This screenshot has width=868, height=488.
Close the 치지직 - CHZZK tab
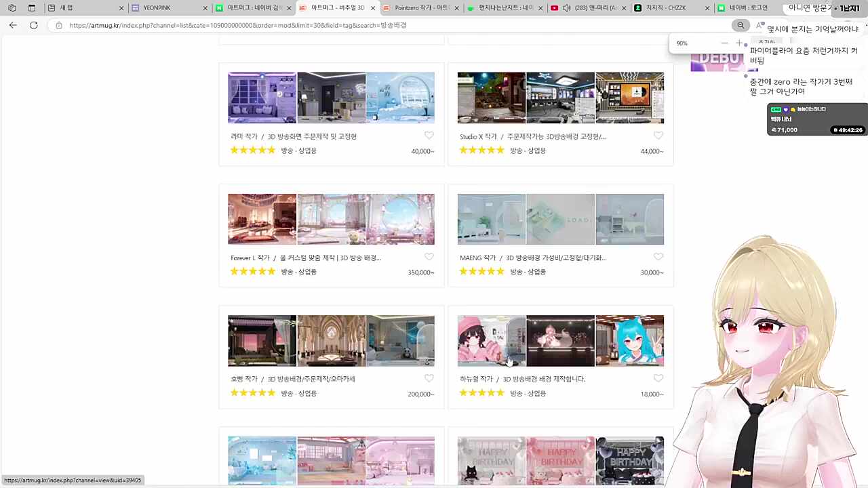[x=707, y=8]
